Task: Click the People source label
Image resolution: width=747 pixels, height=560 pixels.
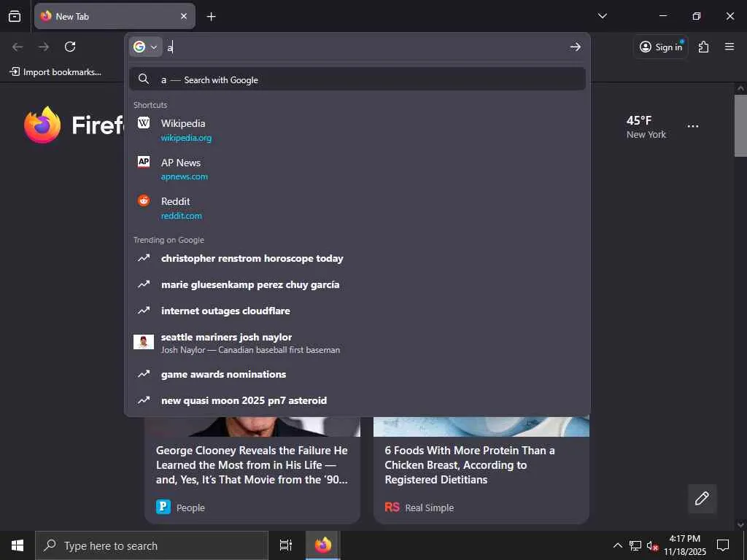Action: [190, 507]
